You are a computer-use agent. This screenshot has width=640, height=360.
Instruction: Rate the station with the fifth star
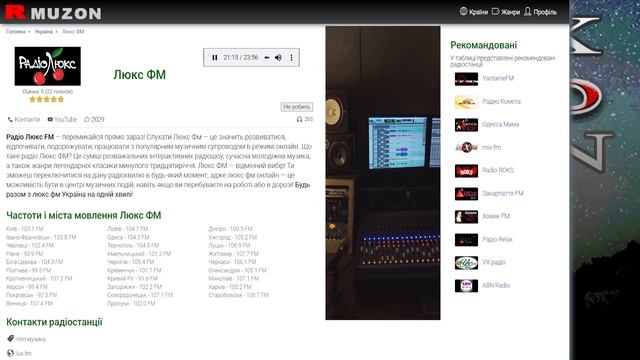(x=61, y=99)
